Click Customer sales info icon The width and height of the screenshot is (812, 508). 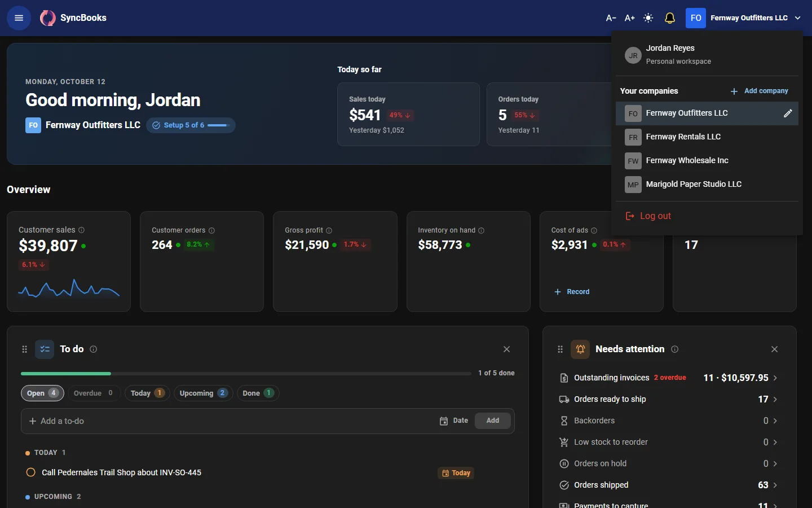pyautogui.click(x=82, y=230)
